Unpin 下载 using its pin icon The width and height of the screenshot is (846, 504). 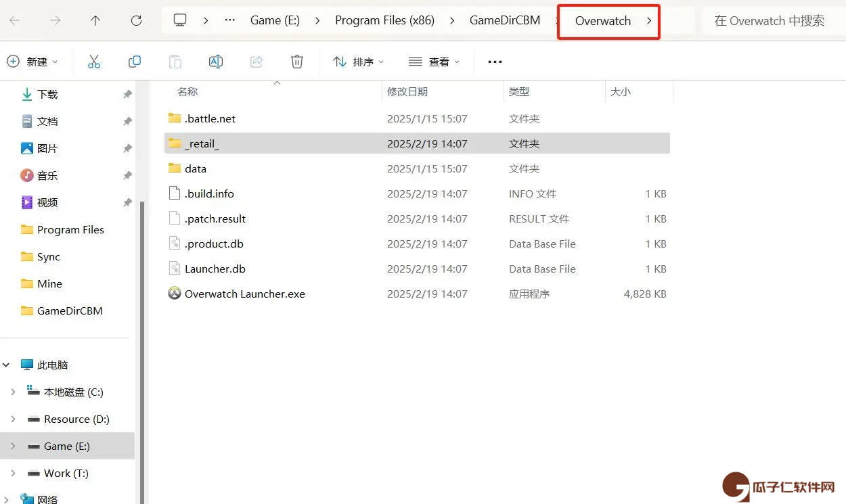[127, 95]
